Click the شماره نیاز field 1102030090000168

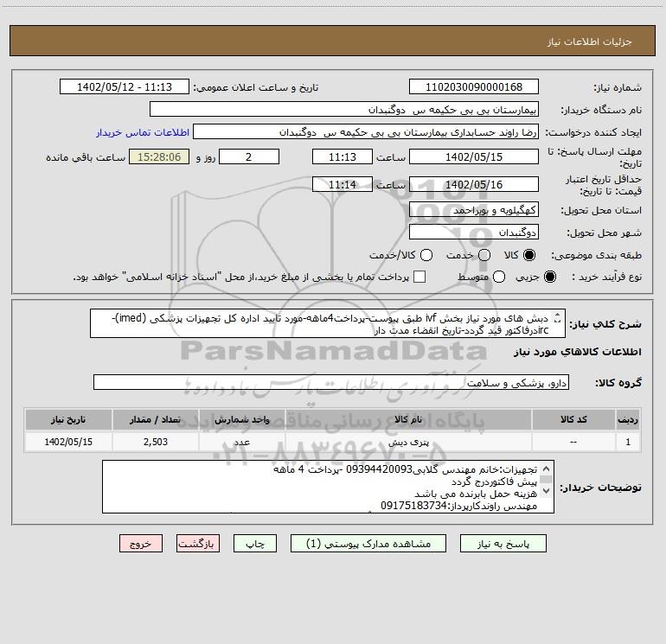(x=474, y=87)
